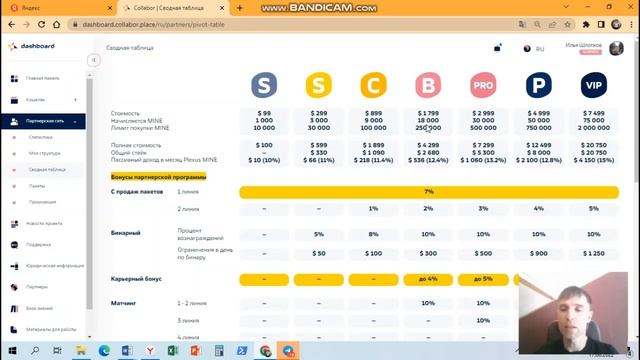Open Excel from taskbar
The image size is (640, 360).
173,351
